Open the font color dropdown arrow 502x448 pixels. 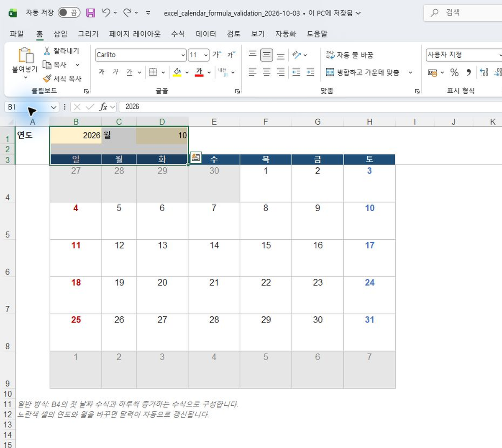pyautogui.click(x=209, y=72)
